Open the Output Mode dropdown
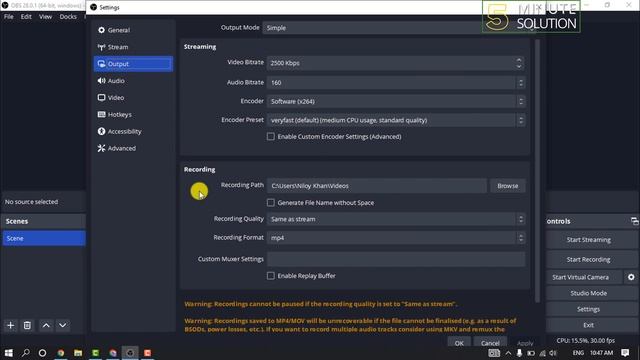The height and width of the screenshot is (360, 640). pyautogui.click(x=399, y=28)
